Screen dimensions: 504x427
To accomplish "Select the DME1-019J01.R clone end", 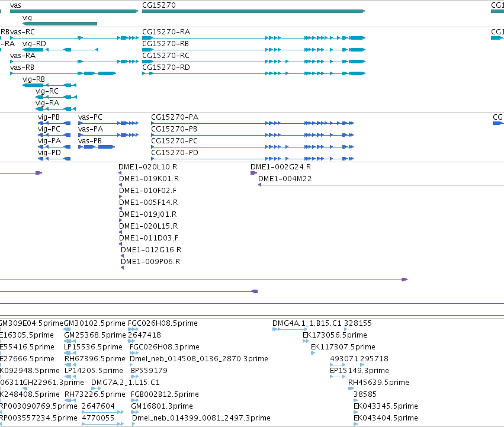I will click(121, 220).
